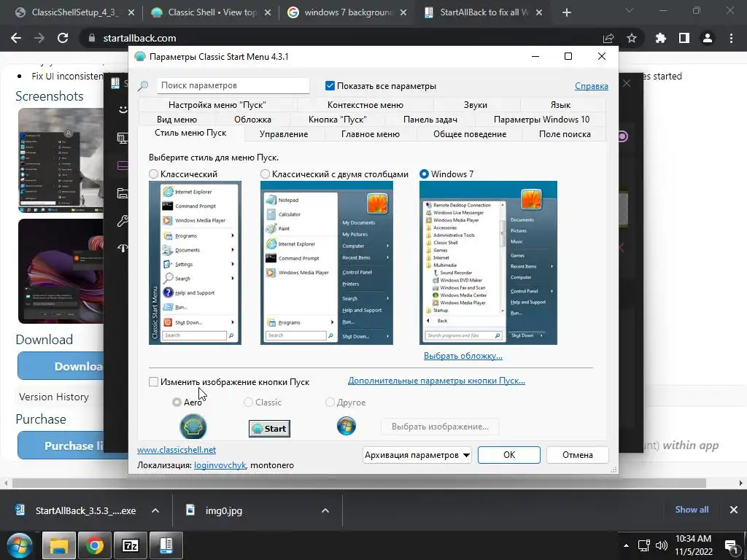
Task: Click the Classic Start button image
Action: click(269, 429)
